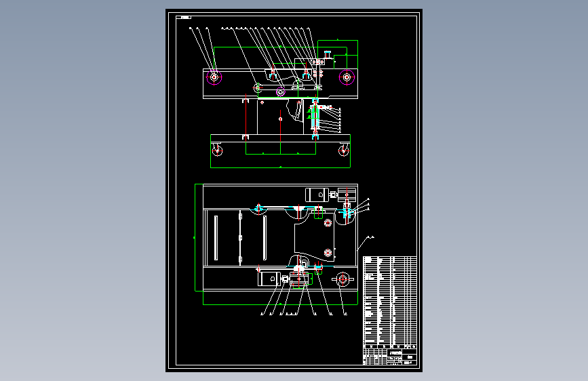
Task: Click the magenta roller circle on the right
Action: 347,77
